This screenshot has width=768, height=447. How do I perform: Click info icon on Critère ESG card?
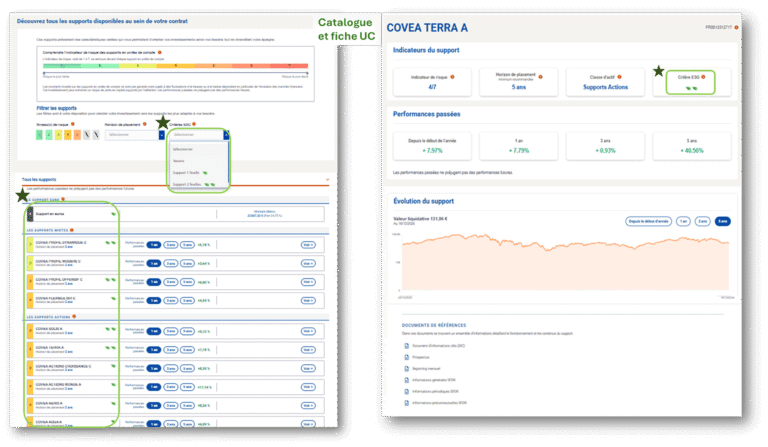(703, 77)
